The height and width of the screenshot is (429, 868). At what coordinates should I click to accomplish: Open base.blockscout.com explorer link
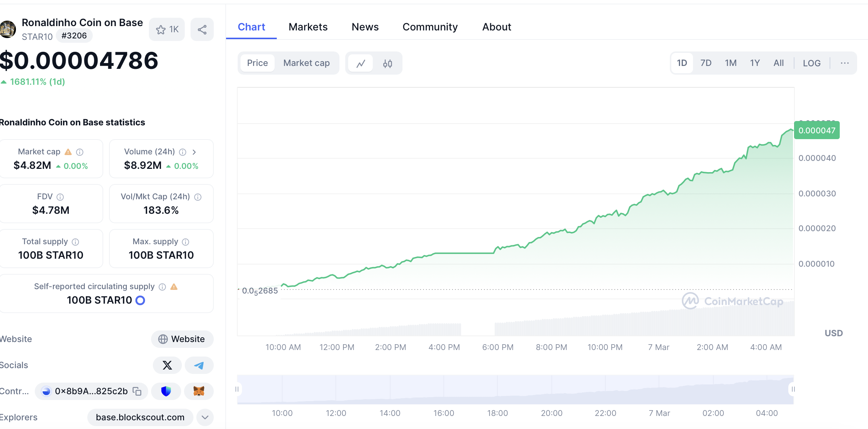(x=140, y=417)
